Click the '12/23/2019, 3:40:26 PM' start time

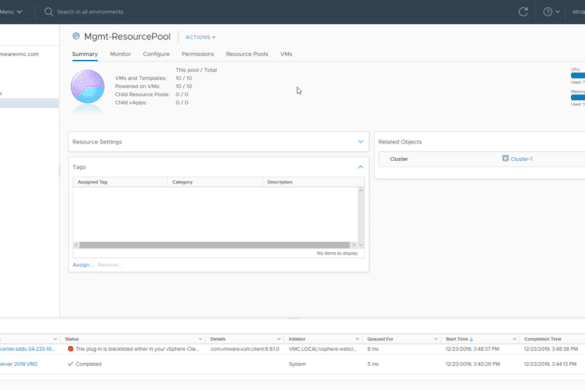(472, 364)
